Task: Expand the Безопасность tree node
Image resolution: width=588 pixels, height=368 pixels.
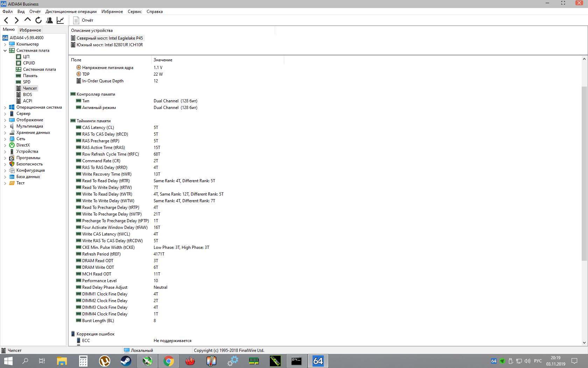Action: 5,164
